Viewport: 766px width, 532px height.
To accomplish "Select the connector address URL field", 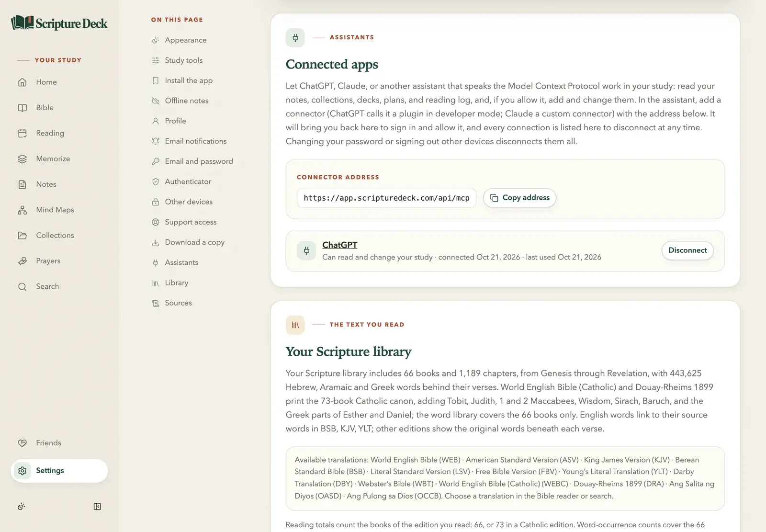I will [x=386, y=198].
